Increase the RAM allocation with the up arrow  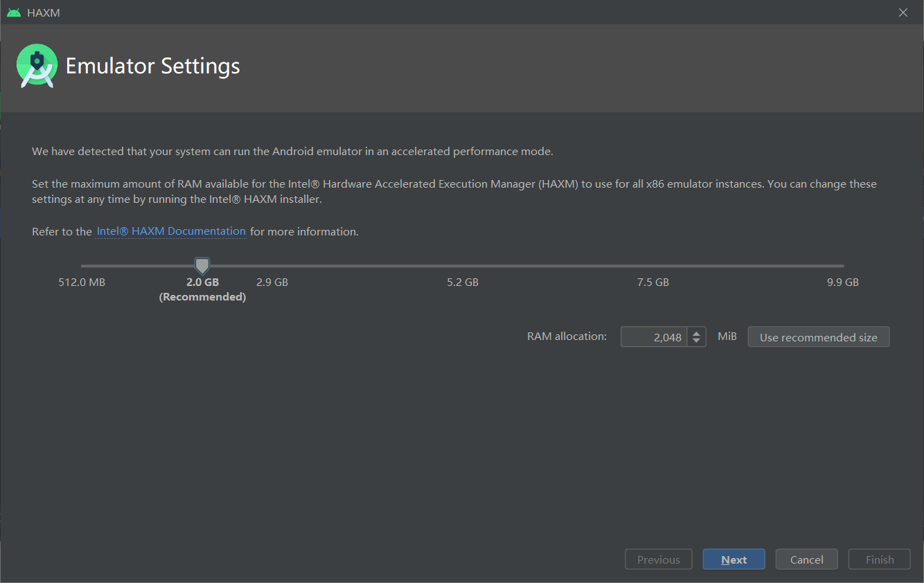coord(697,332)
